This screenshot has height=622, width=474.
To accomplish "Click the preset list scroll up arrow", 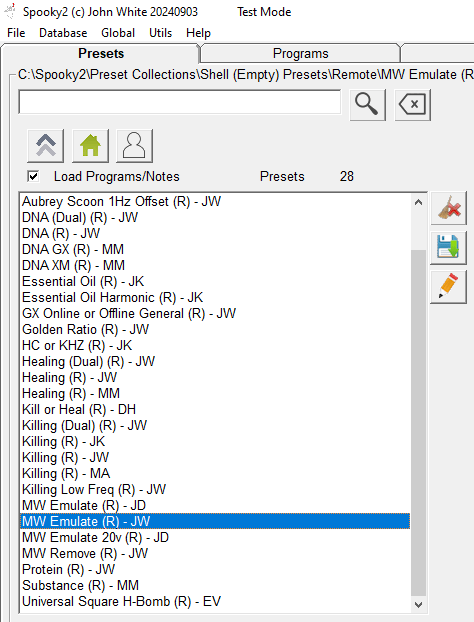I will click(418, 202).
